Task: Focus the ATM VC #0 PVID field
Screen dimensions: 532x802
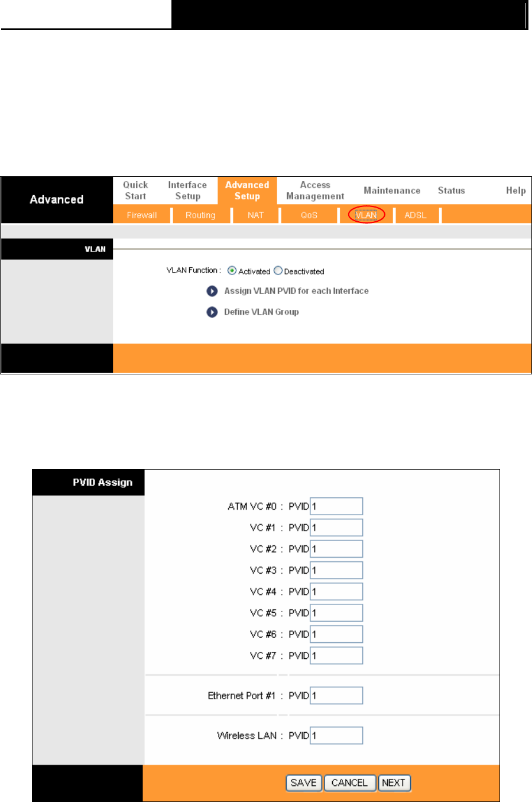Action: point(336,506)
